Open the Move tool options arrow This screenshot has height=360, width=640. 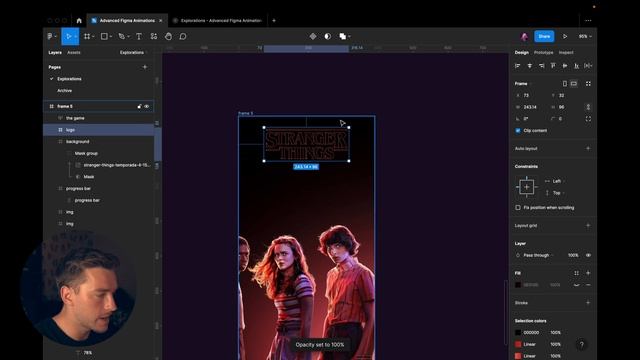pyautogui.click(x=76, y=36)
